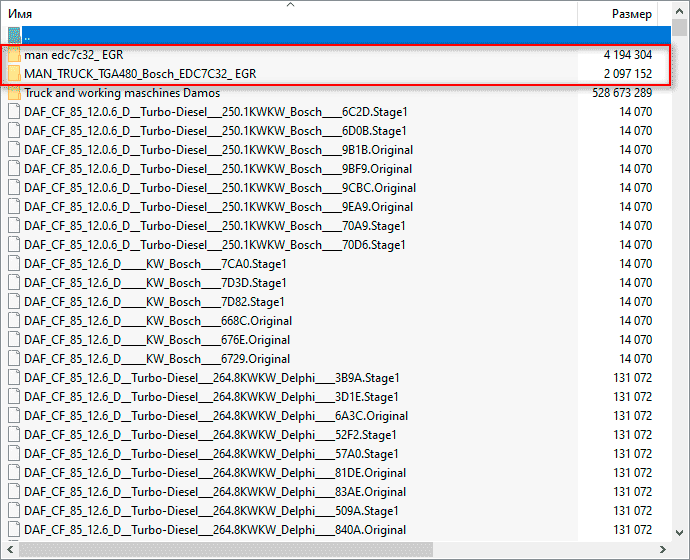Viewport: 690px width, 560px height.
Task: Click file icon of Bosch 676E.Original
Action: point(14,340)
